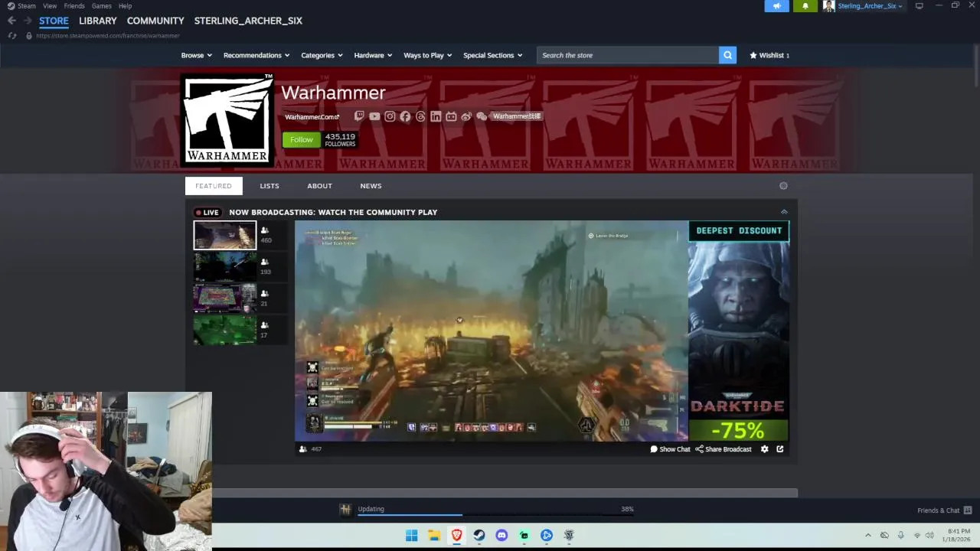Reload the store page
This screenshot has width=980, height=551.
[x=12, y=35]
